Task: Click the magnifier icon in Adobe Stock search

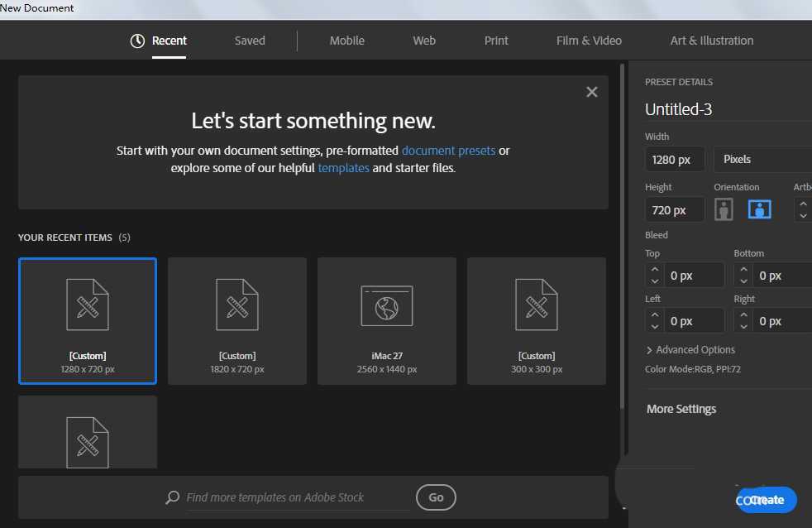Action: (x=172, y=497)
